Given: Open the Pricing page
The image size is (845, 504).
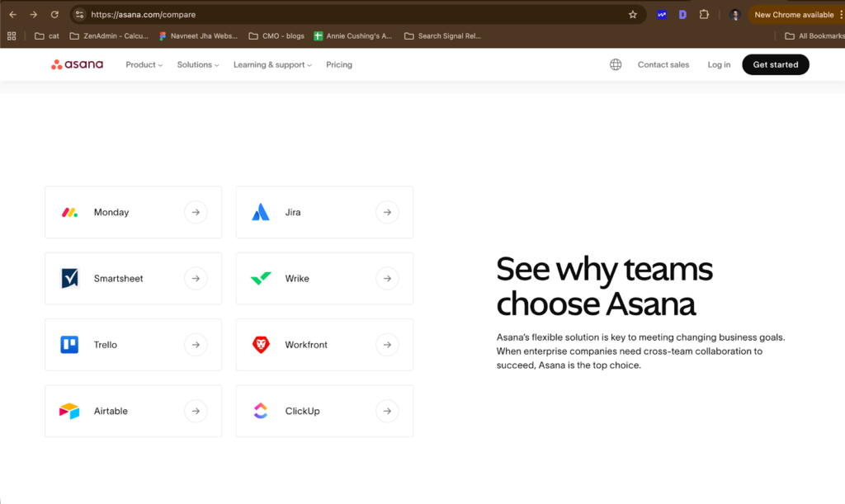Looking at the screenshot, I should tap(338, 64).
